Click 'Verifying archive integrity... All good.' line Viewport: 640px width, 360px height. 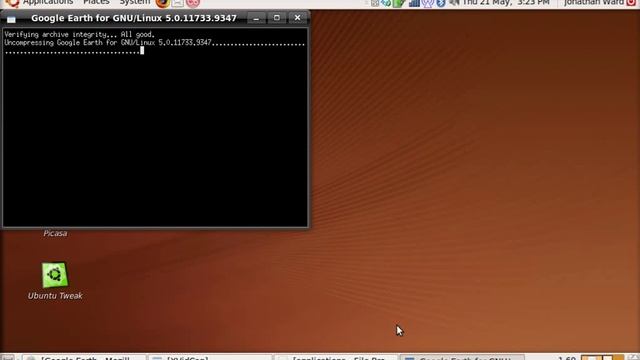(80, 35)
